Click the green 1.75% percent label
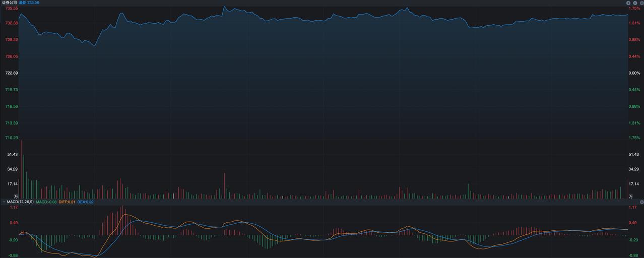The height and width of the screenshot is (258, 644). pyautogui.click(x=634, y=138)
